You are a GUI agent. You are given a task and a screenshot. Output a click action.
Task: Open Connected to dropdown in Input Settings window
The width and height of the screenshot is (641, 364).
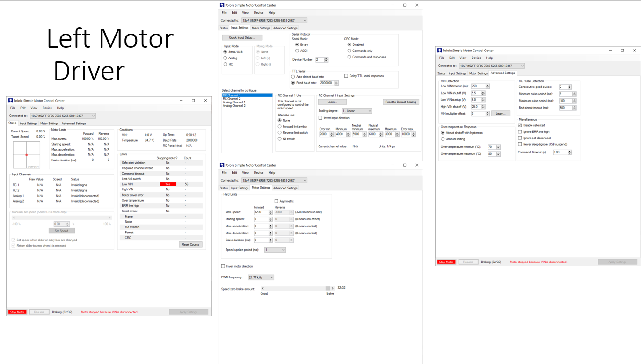[x=274, y=21]
